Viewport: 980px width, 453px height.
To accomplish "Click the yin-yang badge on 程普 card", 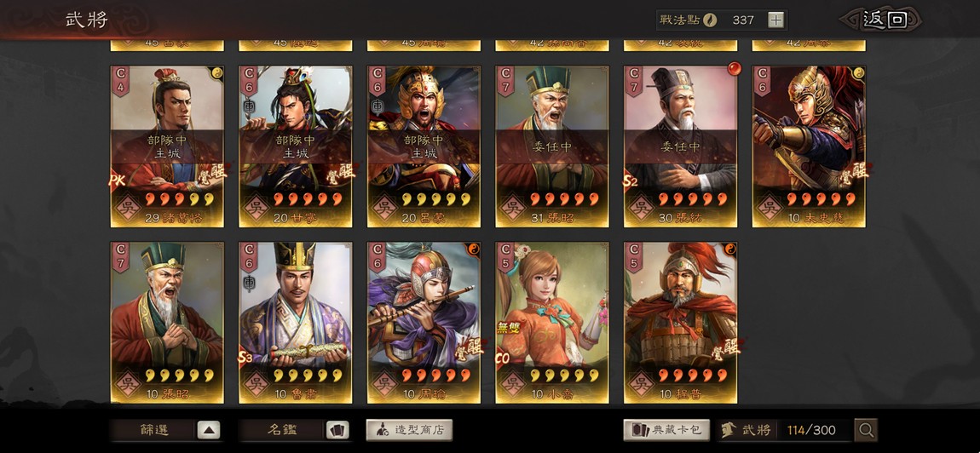I will click(x=730, y=249).
